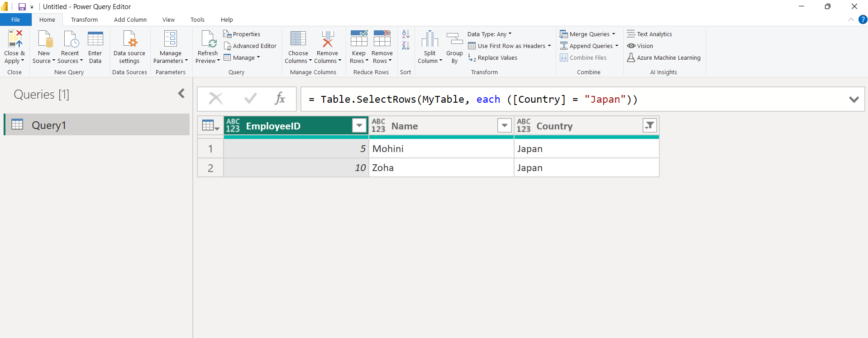
Task: Click the Close & Apply icon
Action: tap(14, 39)
